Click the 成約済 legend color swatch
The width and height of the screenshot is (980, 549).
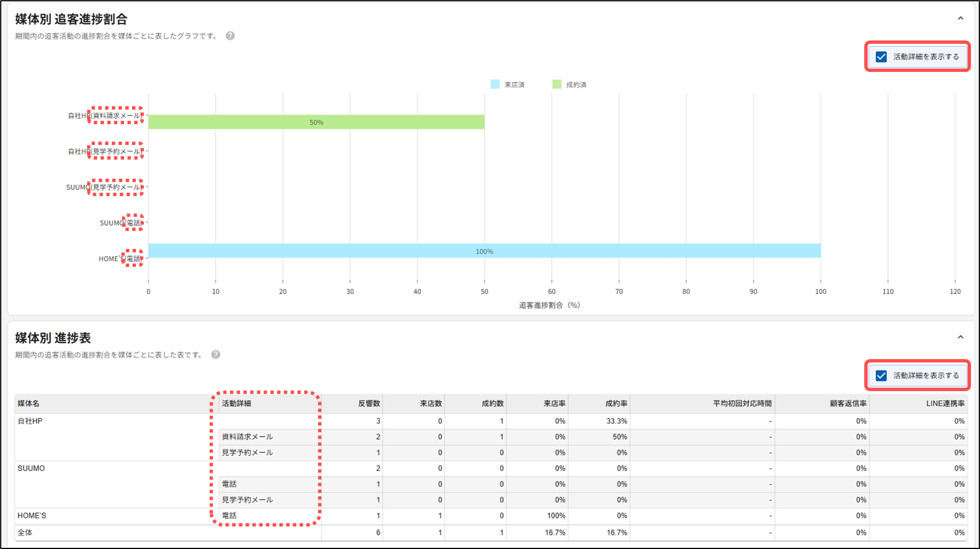tap(557, 84)
